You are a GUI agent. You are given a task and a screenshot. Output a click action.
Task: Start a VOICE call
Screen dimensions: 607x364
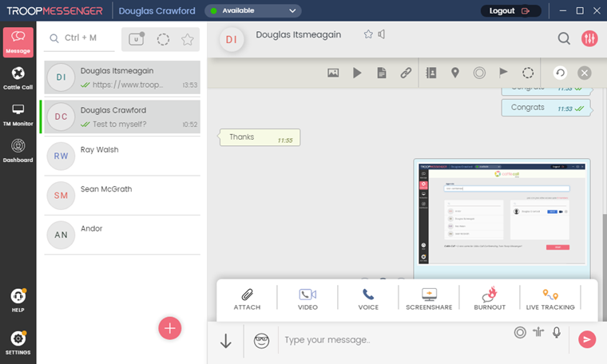(x=368, y=299)
